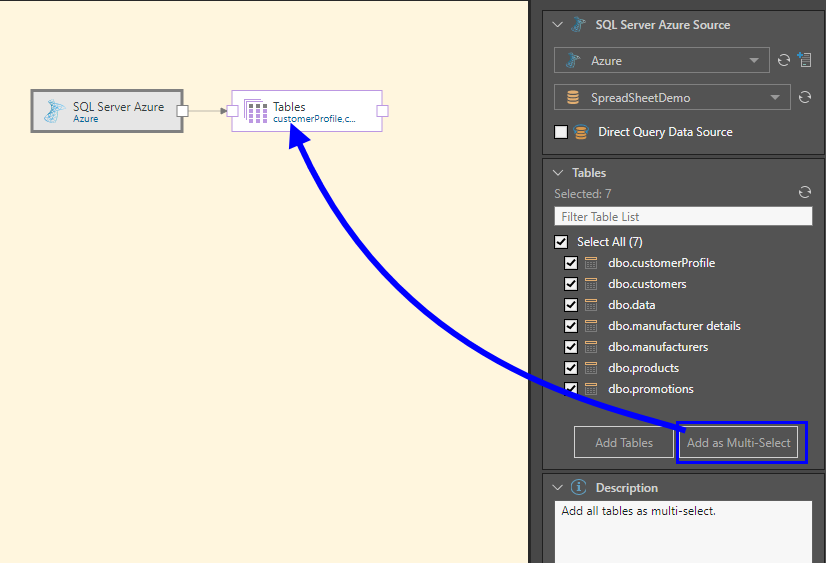Refresh the Tables list
Image resolution: width=826 pixels, height=563 pixels.
tap(804, 193)
